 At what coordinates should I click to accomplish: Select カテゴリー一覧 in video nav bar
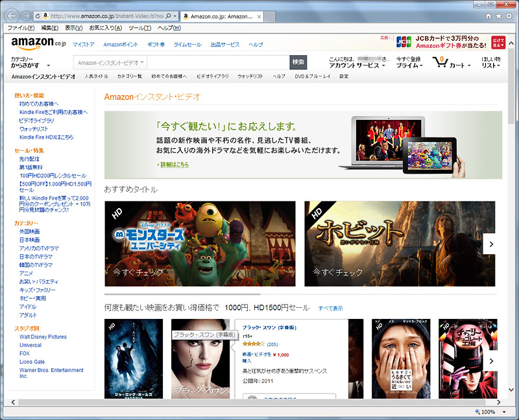130,76
